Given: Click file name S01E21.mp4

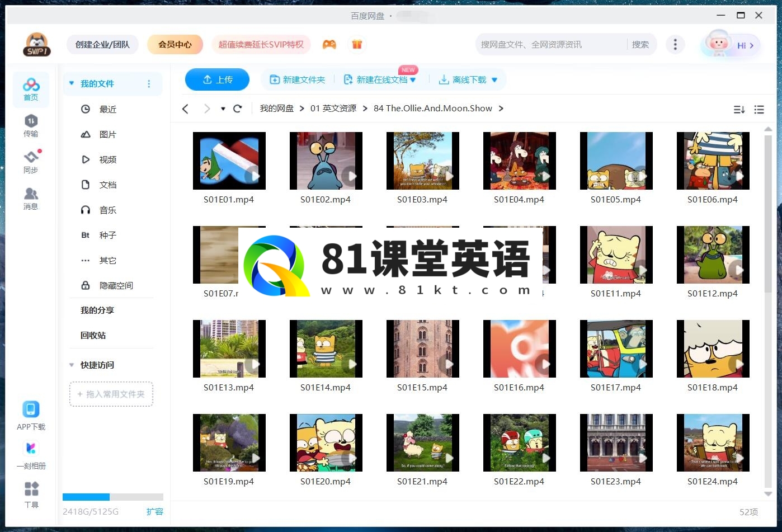Looking at the screenshot, I should [x=422, y=481].
